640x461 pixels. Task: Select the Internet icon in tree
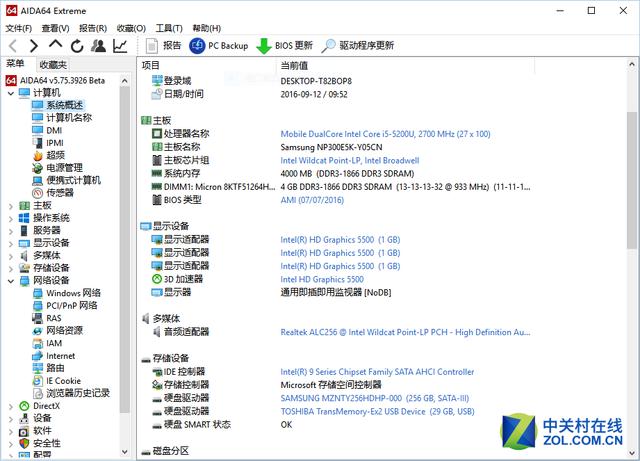point(38,356)
